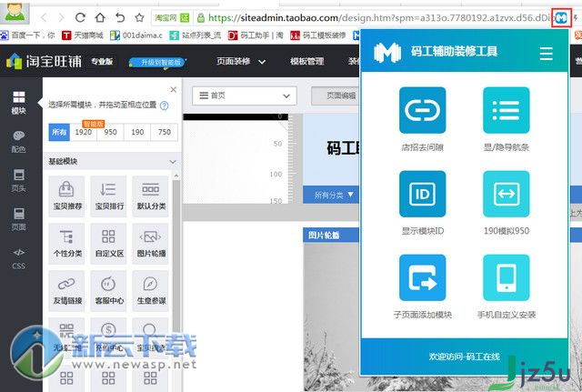Pick the 默认分类 module
The width and height of the screenshot is (582, 392).
(151, 196)
